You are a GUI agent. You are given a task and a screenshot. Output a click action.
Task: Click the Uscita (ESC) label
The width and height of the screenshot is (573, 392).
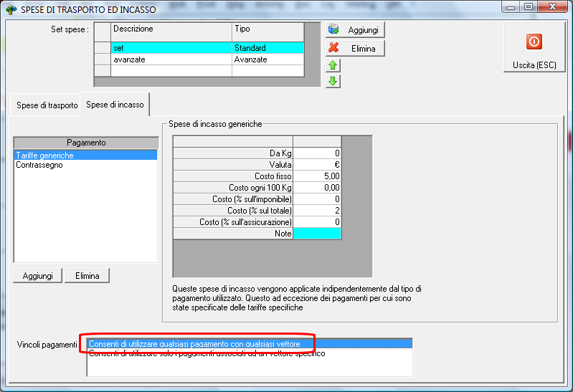pos(534,65)
